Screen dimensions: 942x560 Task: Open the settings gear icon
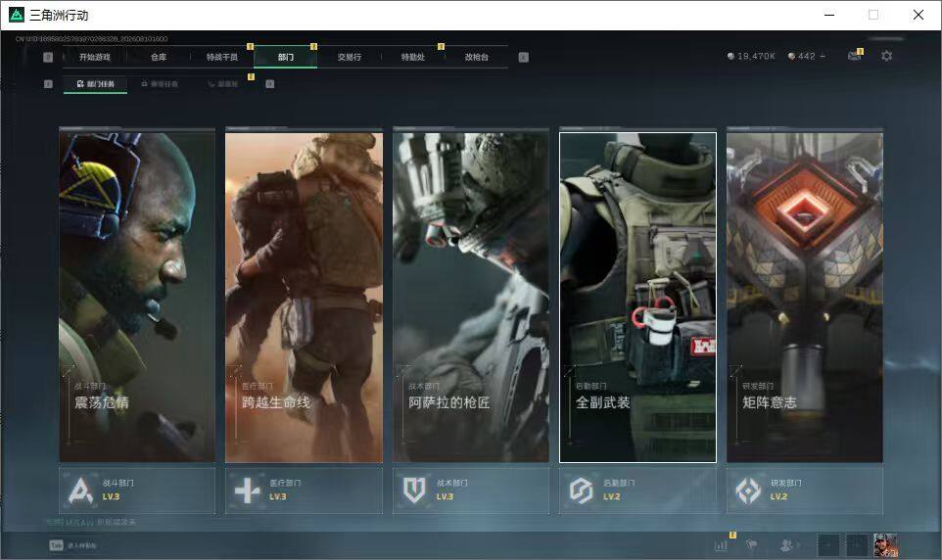(887, 56)
